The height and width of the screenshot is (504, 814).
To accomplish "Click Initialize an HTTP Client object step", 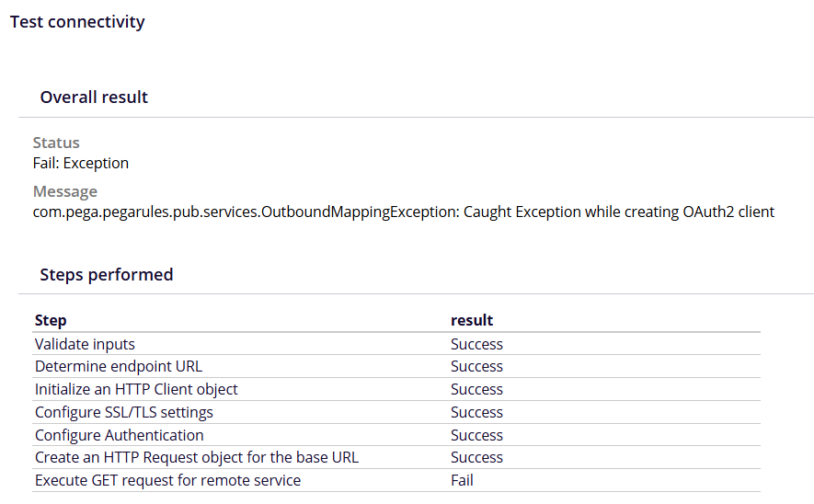I will [136, 390].
